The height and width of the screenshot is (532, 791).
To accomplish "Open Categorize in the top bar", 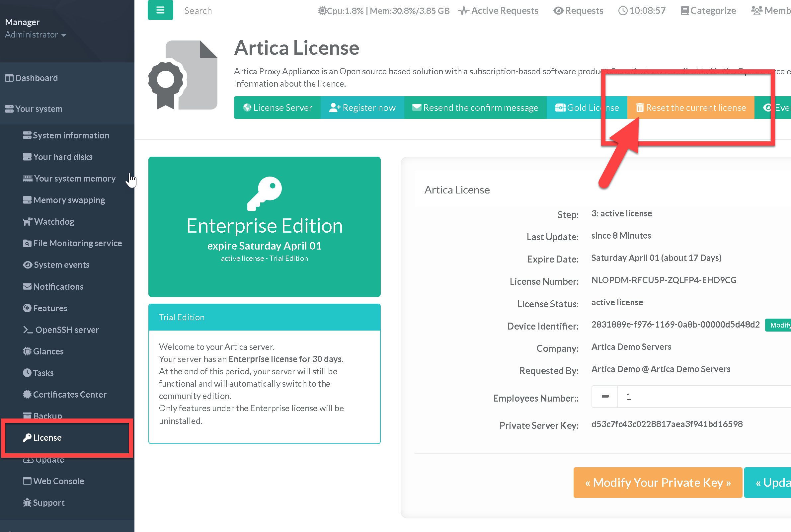I will pos(708,11).
